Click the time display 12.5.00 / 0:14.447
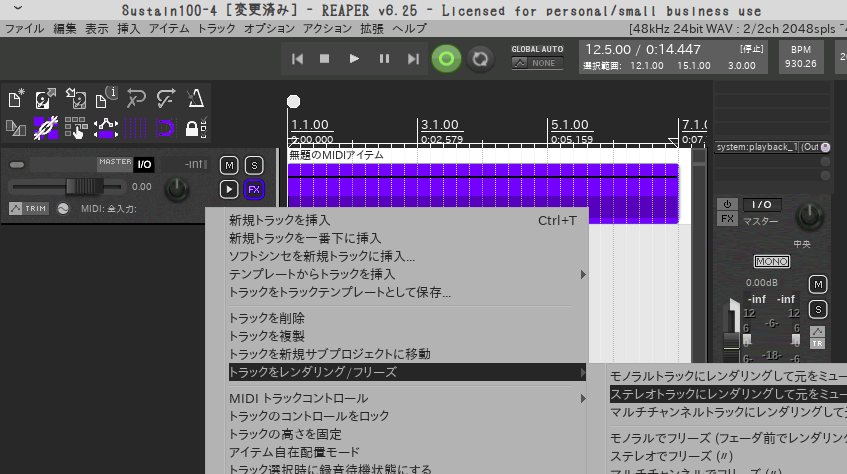This screenshot has height=474, width=847. tap(643, 50)
